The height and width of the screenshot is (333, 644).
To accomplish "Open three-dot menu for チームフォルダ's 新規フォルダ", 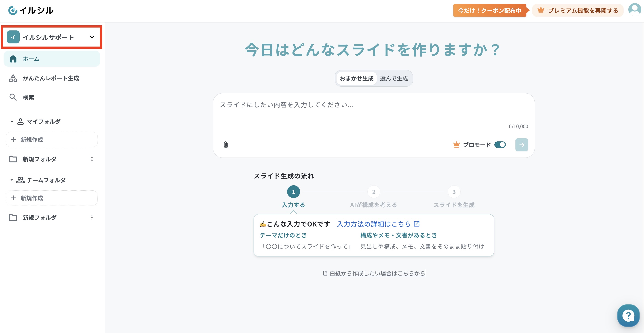I will click(92, 218).
